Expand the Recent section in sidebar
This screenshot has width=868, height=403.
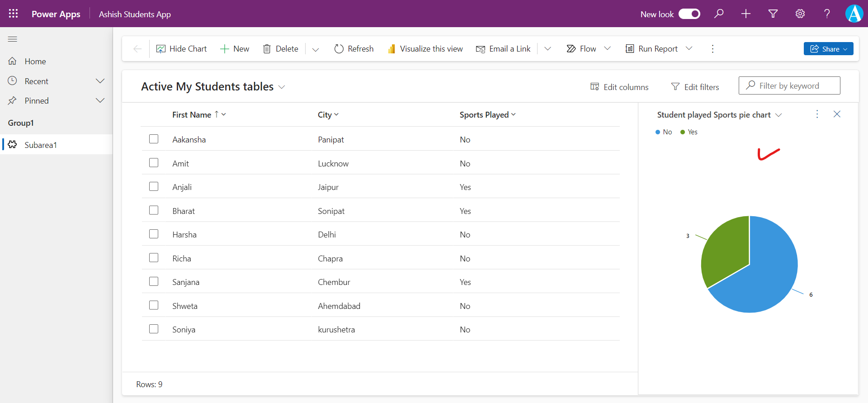point(100,81)
